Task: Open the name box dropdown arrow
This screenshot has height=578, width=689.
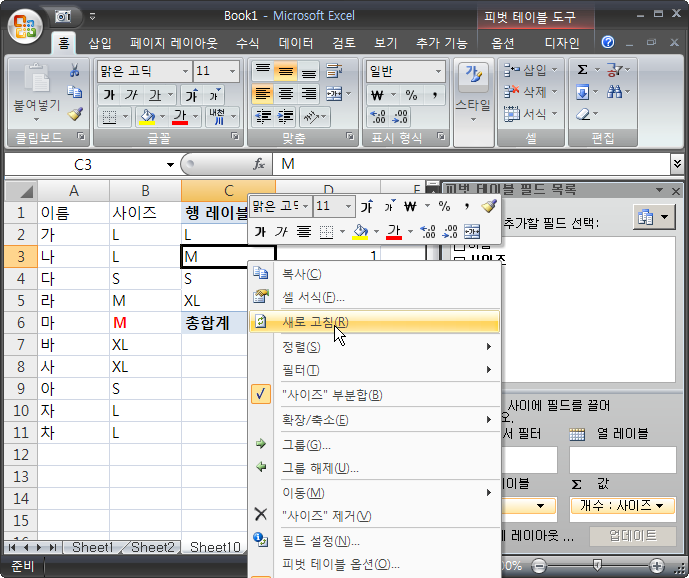Action: [170, 165]
